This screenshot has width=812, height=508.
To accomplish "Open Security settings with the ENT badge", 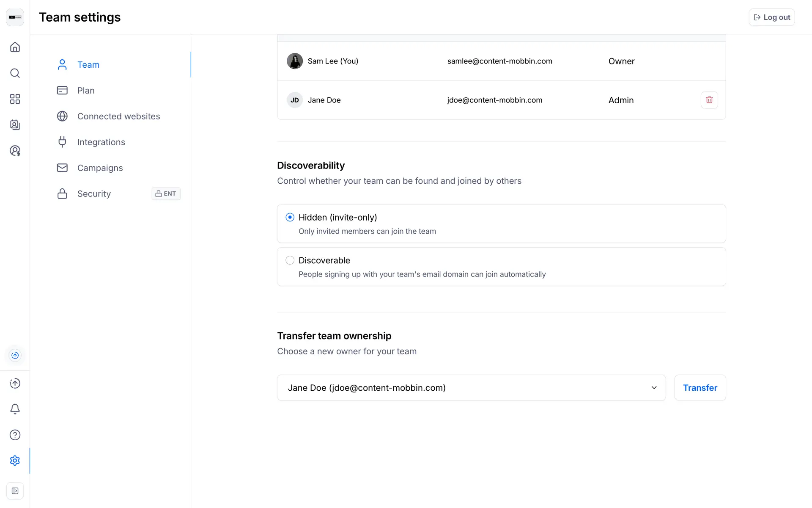I will coord(94,194).
